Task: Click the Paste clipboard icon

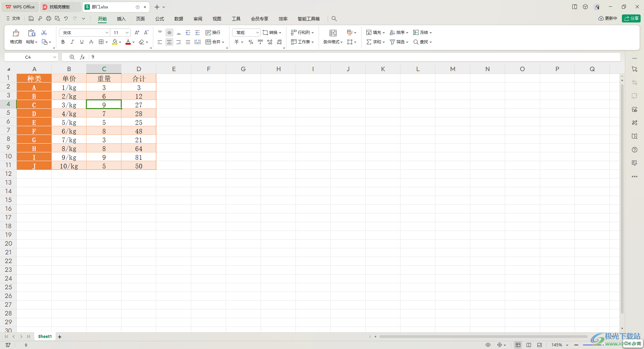Action: point(32,33)
